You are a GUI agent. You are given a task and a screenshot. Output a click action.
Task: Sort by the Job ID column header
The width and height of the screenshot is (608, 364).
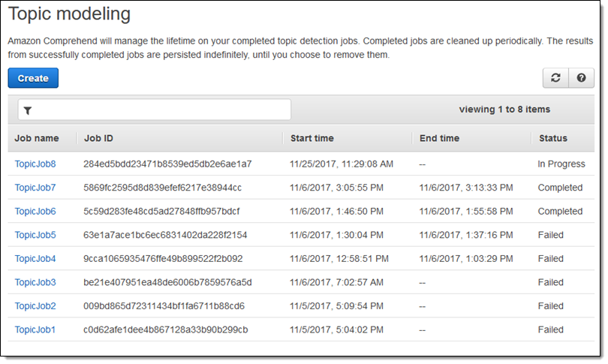[98, 139]
